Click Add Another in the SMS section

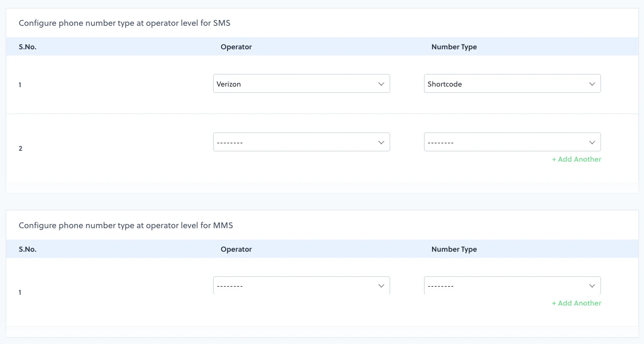pos(576,159)
